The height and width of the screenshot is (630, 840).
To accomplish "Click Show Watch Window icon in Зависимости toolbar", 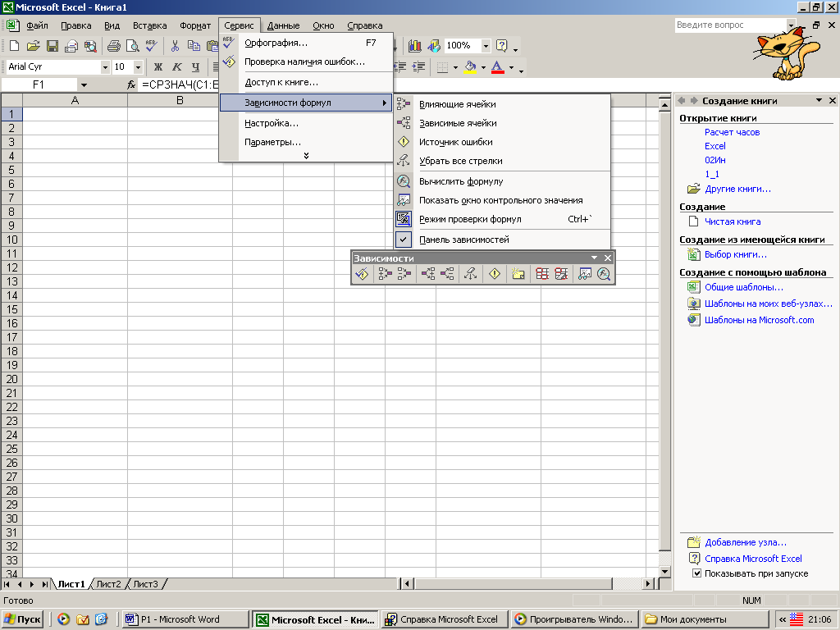I will [x=584, y=274].
